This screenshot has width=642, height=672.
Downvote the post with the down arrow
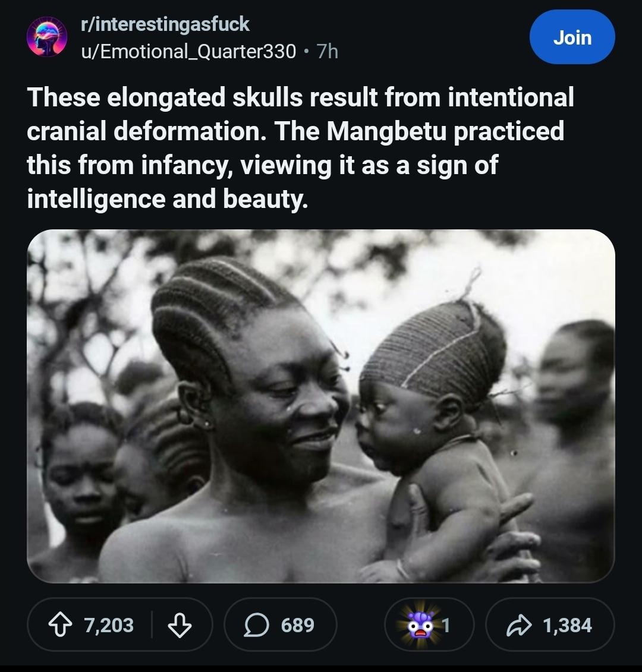[180, 625]
